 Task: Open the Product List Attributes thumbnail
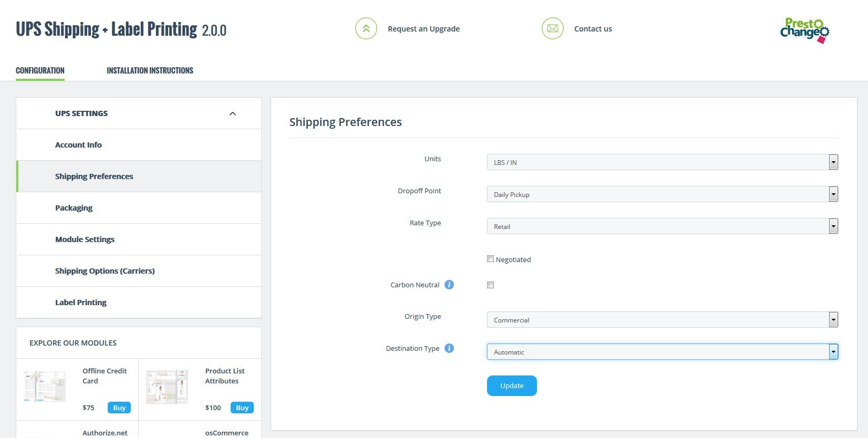tap(167, 387)
